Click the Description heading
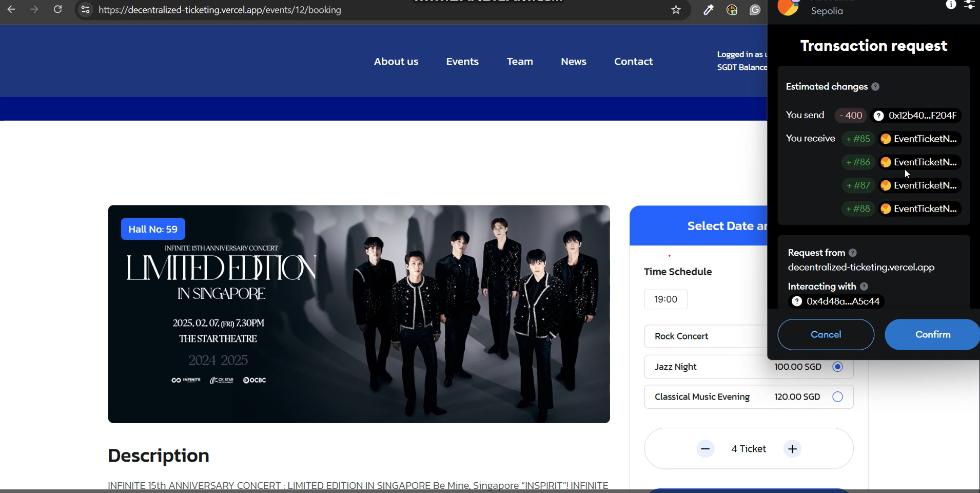 point(159,456)
